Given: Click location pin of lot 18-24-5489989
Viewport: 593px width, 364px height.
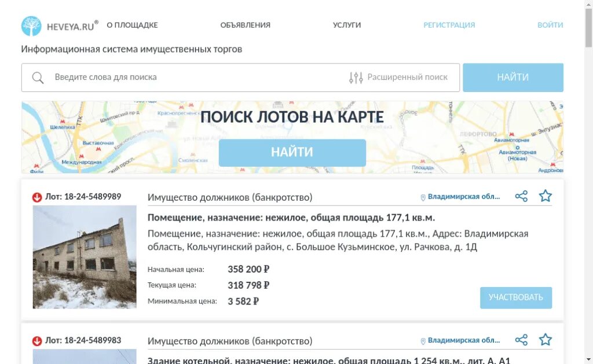Looking at the screenshot, I should (x=423, y=197).
